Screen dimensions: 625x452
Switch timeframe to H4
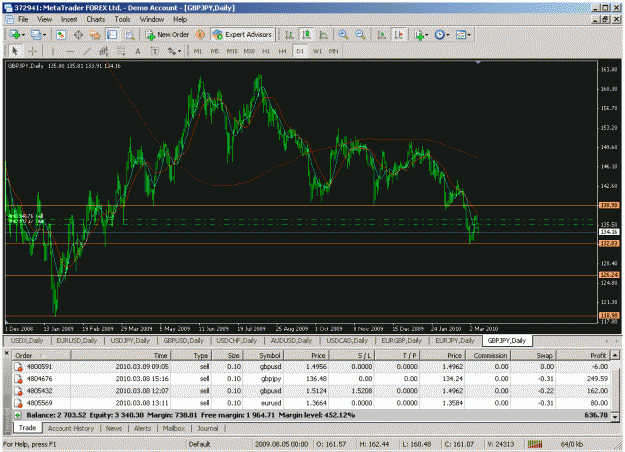tap(283, 51)
